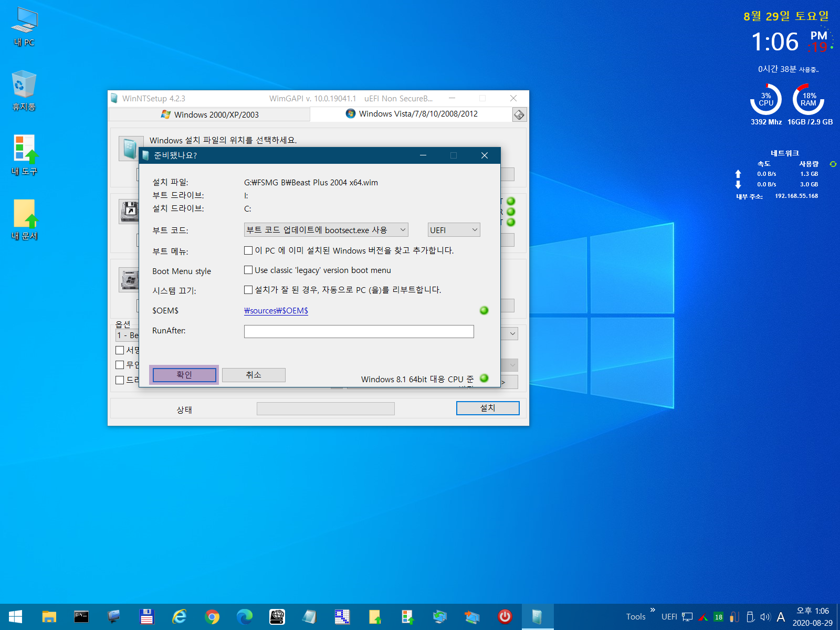840x630 pixels.
Task: Click the 설치 (Install) button in WinNTSetup
Action: click(488, 408)
